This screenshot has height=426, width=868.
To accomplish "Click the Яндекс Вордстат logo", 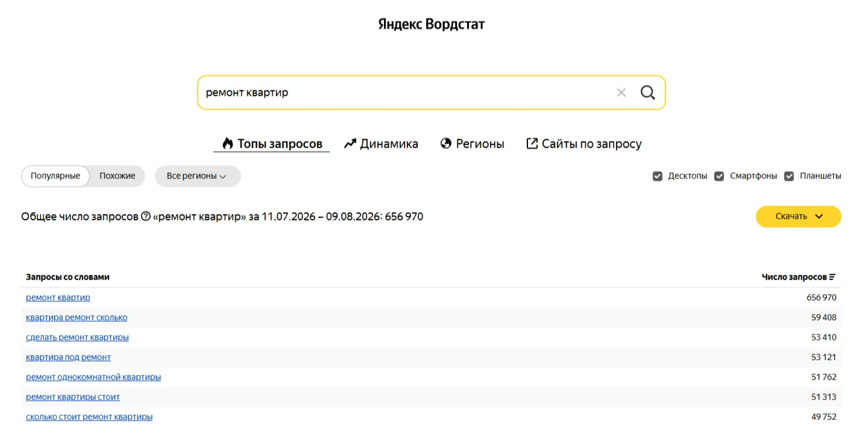I will click(432, 24).
